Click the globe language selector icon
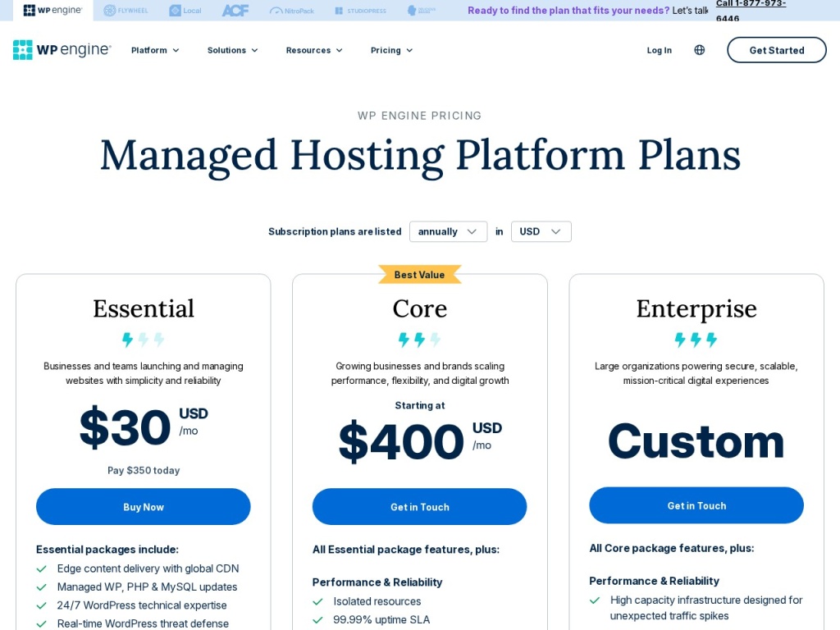Viewport: 840px width, 630px height. coord(699,50)
